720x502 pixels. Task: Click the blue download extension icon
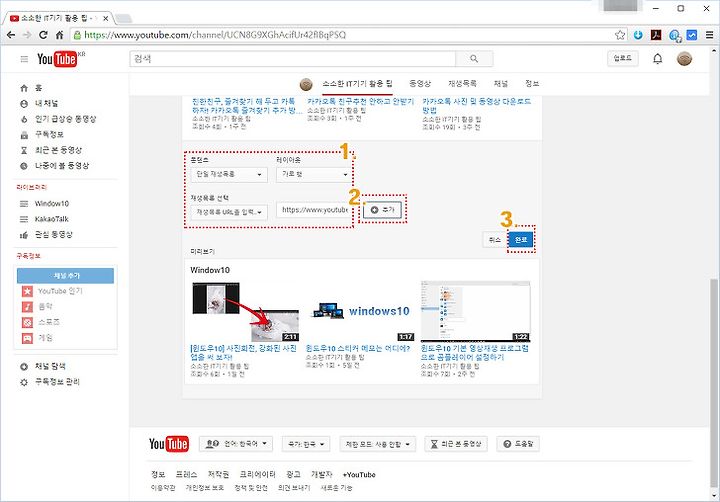point(638,35)
